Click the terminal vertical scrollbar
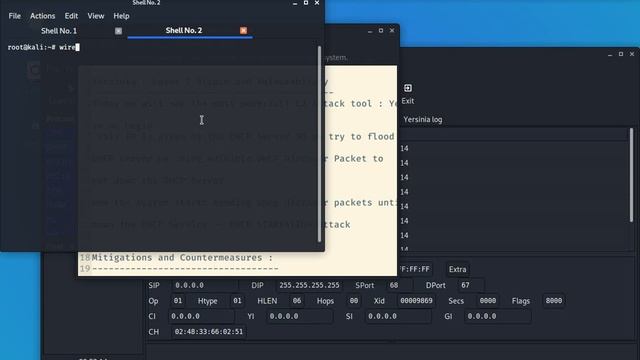The image size is (640, 360). point(319,144)
